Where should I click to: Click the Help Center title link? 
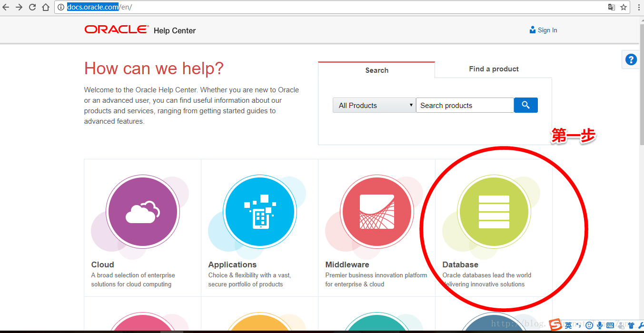[x=175, y=30]
